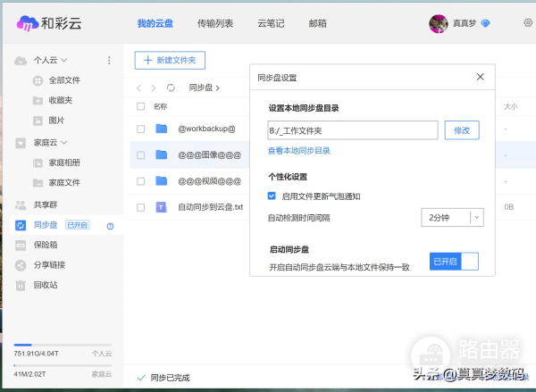Image resolution: width=536 pixels, height=392 pixels.
Task: Open the 保险箱 safe icon
Action: (21, 245)
